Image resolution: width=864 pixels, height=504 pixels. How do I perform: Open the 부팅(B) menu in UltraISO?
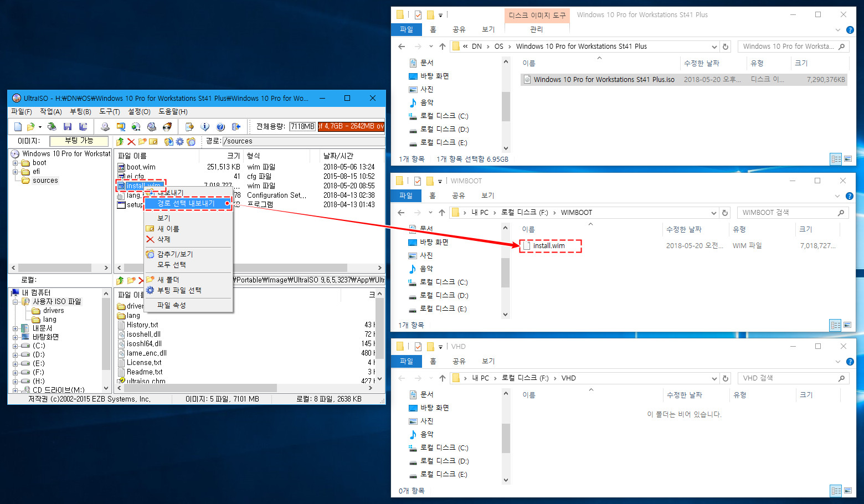pyautogui.click(x=80, y=112)
